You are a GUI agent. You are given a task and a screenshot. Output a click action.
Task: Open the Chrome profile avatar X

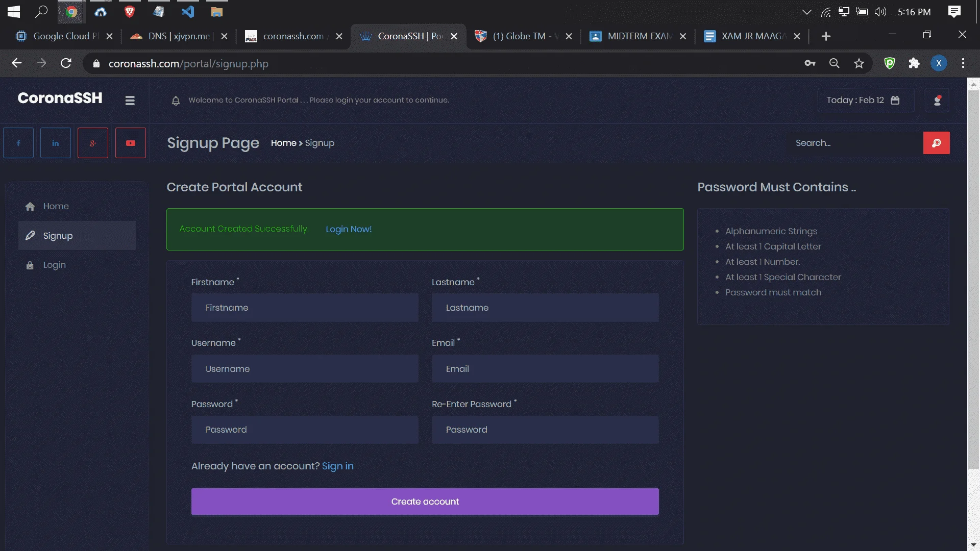pyautogui.click(x=939, y=63)
